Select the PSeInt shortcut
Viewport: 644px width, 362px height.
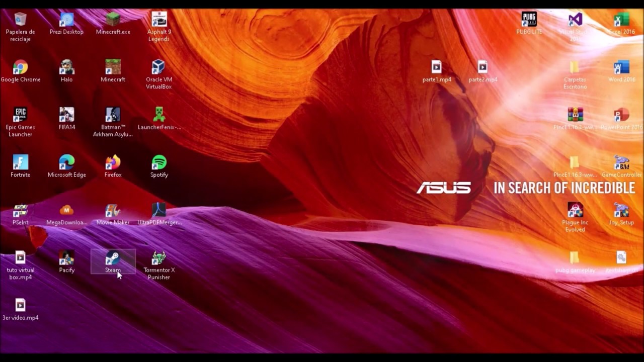click(x=20, y=214)
